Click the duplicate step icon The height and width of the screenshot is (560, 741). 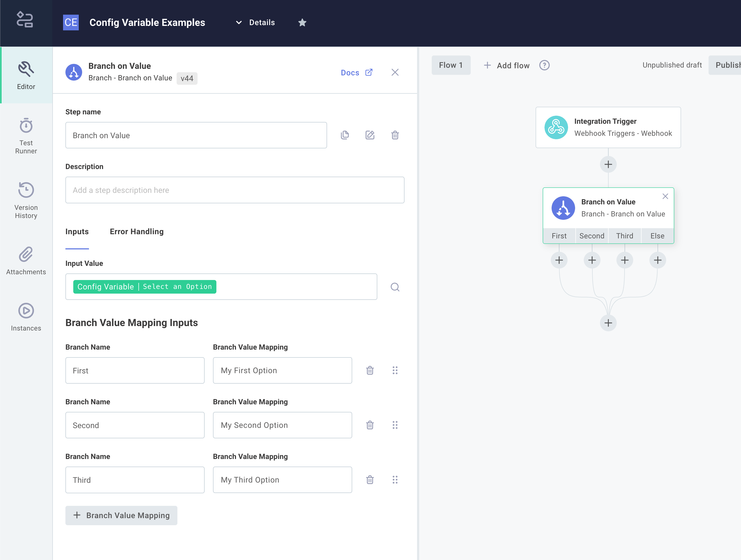click(345, 135)
